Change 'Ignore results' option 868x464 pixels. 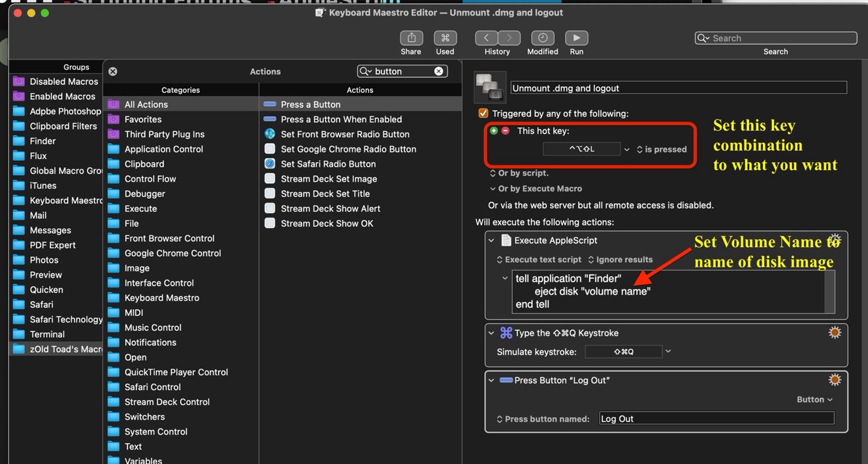pos(620,259)
